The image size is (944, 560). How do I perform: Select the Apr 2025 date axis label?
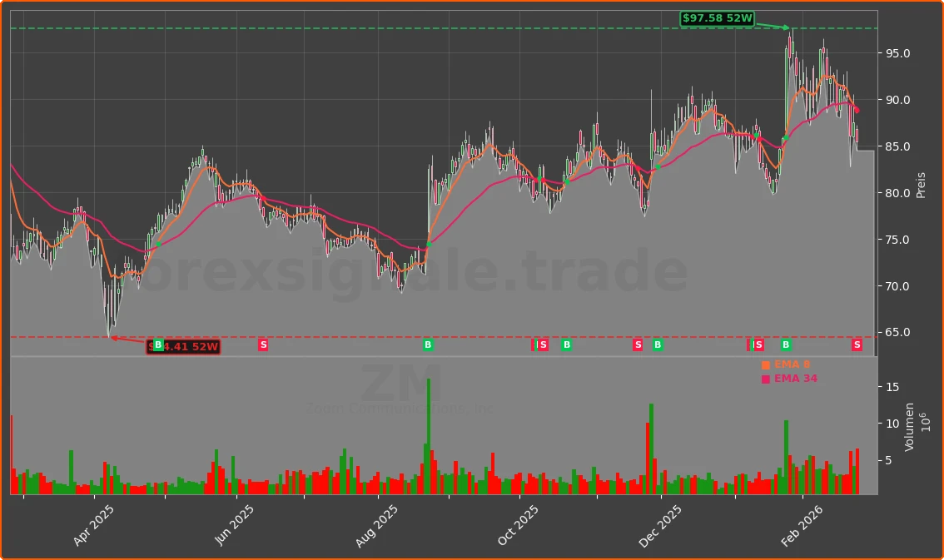pos(93,526)
